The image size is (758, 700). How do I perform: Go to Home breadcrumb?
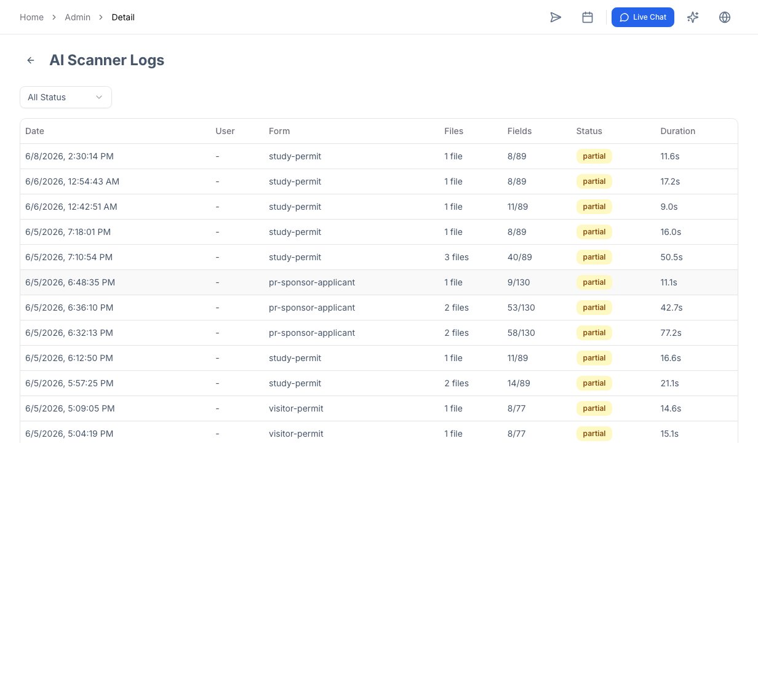click(x=31, y=17)
